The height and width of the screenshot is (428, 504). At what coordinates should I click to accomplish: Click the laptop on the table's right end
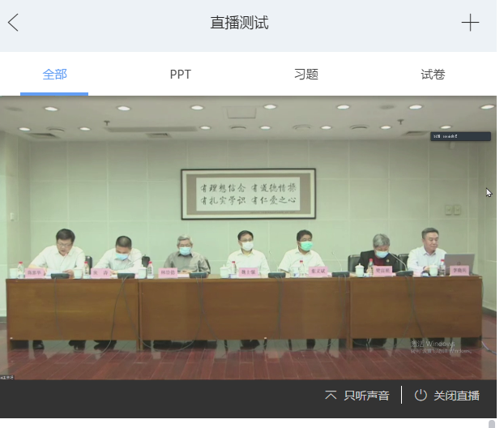459,264
